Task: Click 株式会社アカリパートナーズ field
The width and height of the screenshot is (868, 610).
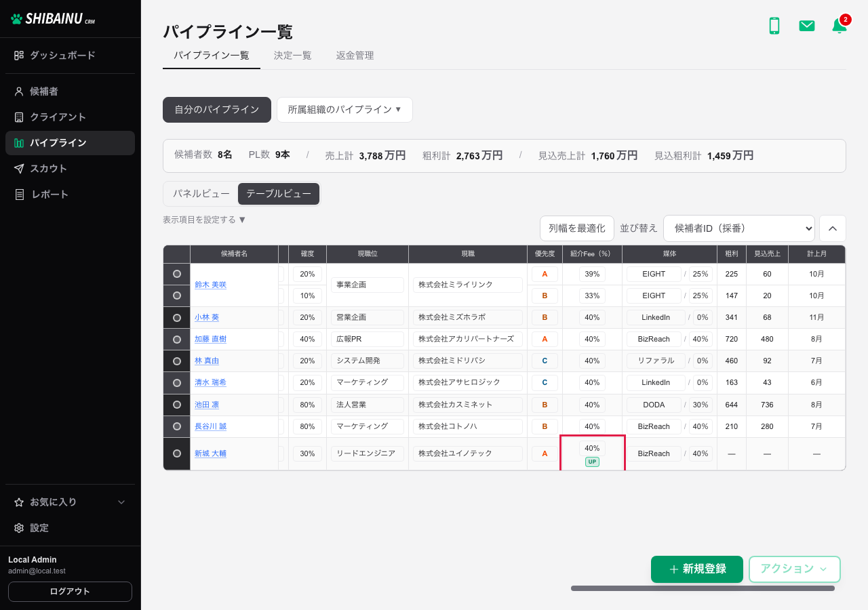Action: coord(467,339)
